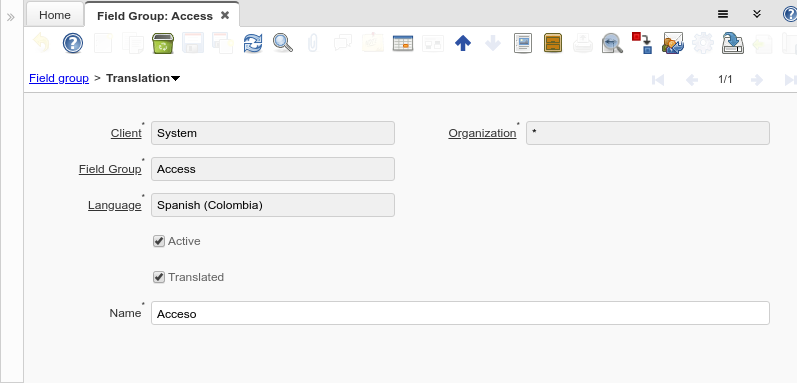
Task: Toggle the Translated checkbox
Action: point(159,277)
